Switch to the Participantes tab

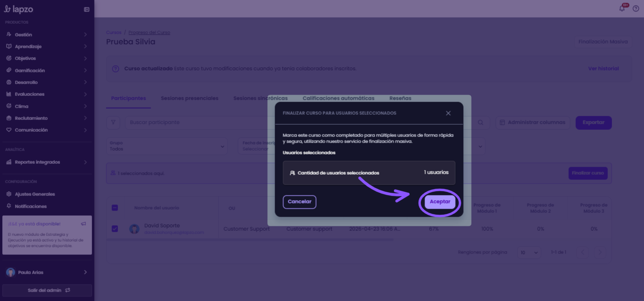128,98
